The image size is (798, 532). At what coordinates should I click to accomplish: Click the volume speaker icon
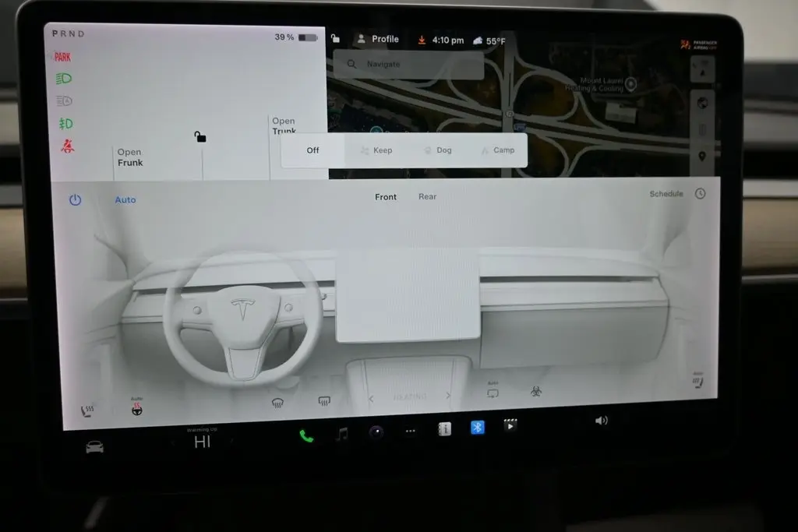tap(601, 421)
